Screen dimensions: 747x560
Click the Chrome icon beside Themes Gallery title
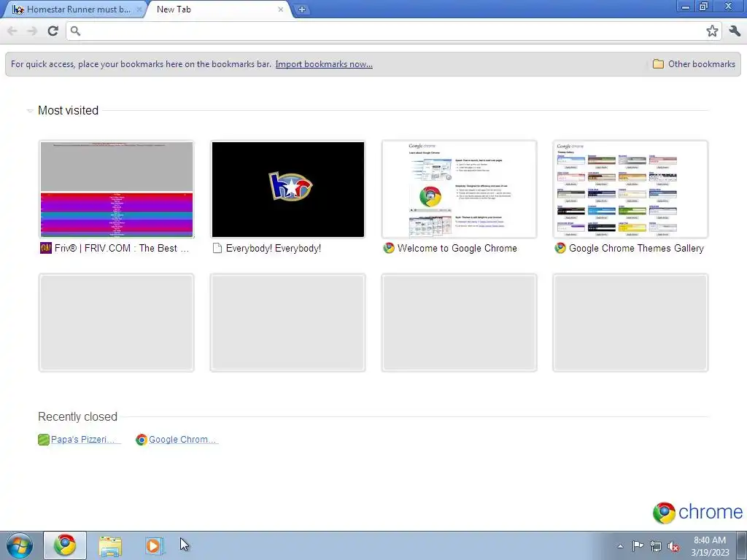[x=560, y=248]
